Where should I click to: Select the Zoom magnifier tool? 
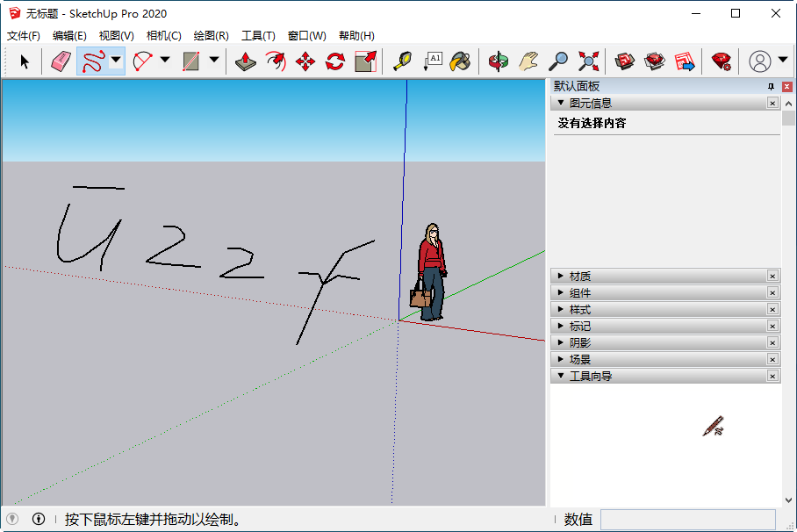tap(557, 61)
